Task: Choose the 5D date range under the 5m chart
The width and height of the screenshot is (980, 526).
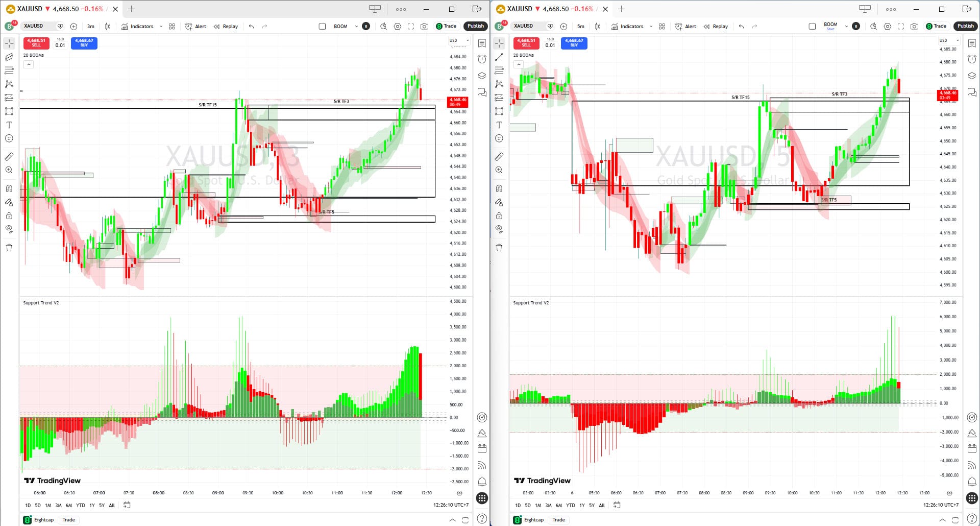Action: tap(527, 505)
